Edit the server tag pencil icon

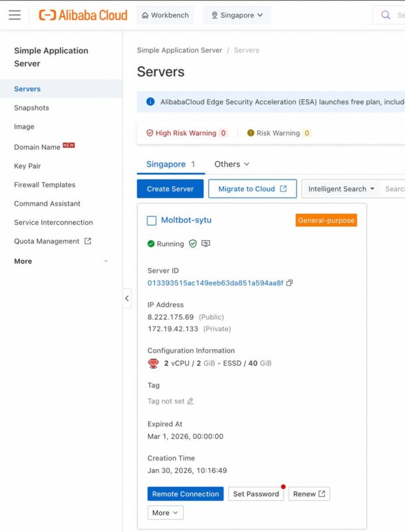click(x=190, y=401)
